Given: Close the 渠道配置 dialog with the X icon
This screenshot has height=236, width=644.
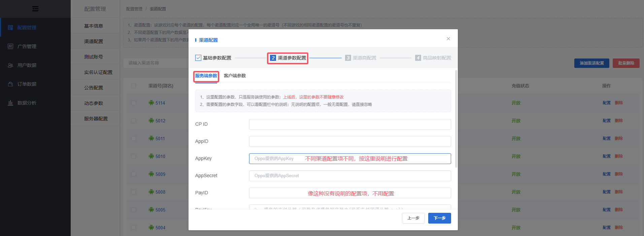Looking at the screenshot, I should click(448, 39).
